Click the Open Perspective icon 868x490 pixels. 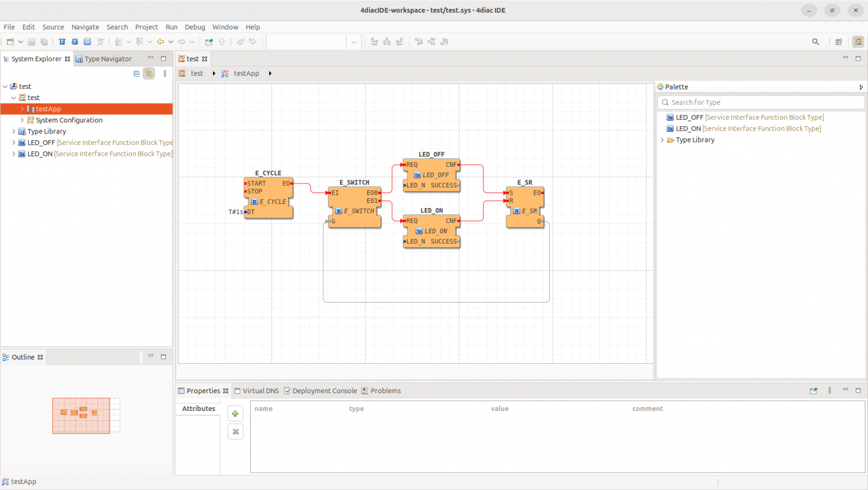coord(839,42)
